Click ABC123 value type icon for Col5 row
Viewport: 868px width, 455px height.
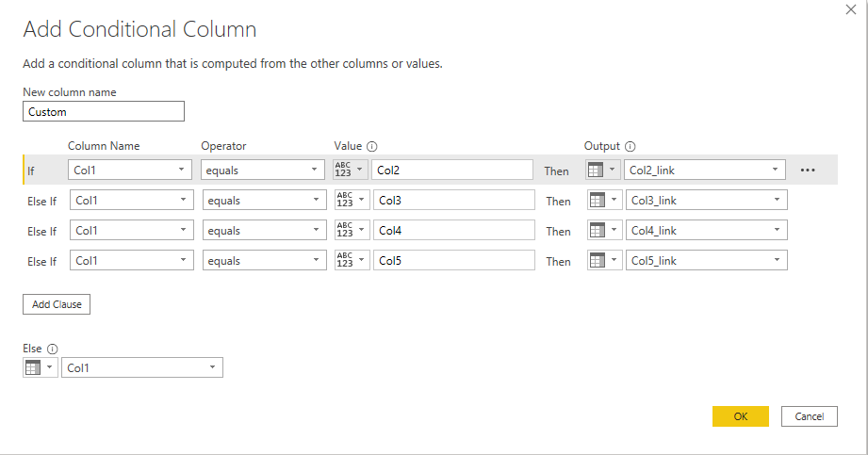pyautogui.click(x=352, y=260)
